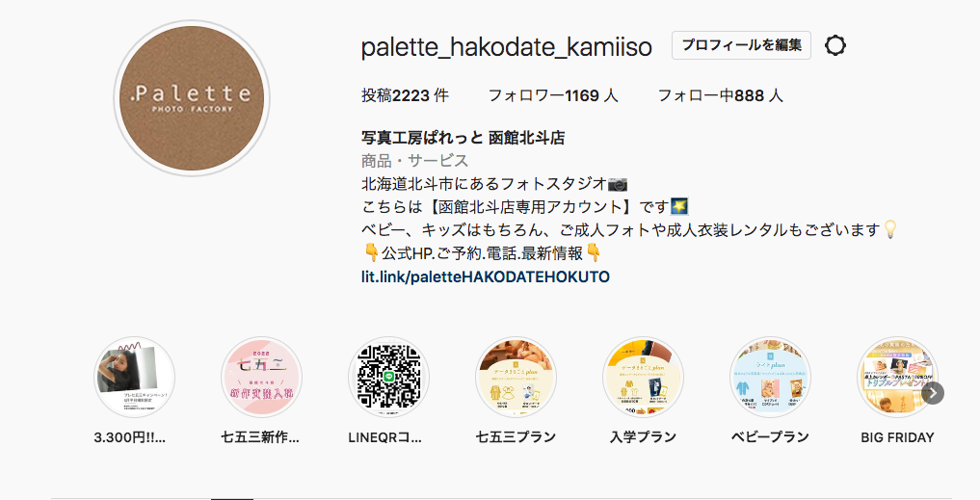The image size is (980, 500).
Task: Click the 商品・サービス category label
Action: coord(415,161)
